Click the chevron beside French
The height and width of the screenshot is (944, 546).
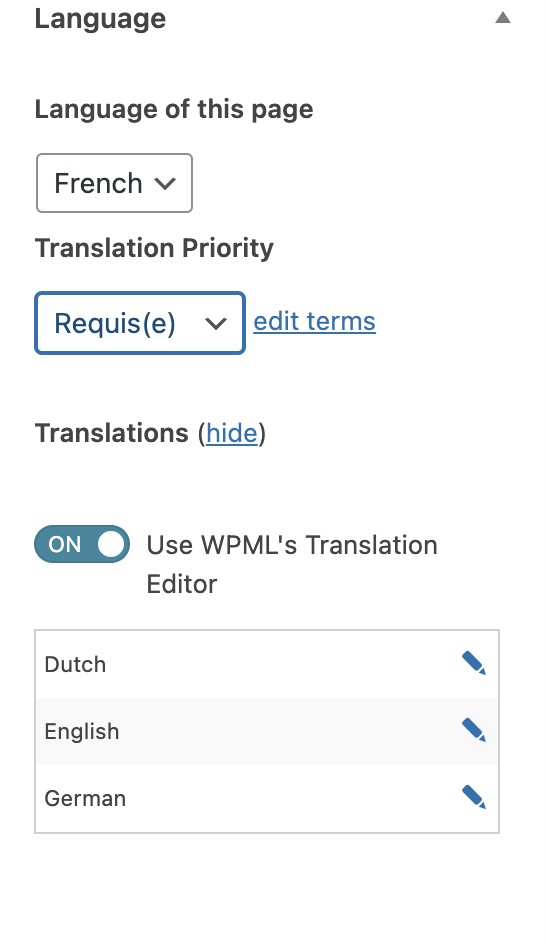tap(165, 184)
